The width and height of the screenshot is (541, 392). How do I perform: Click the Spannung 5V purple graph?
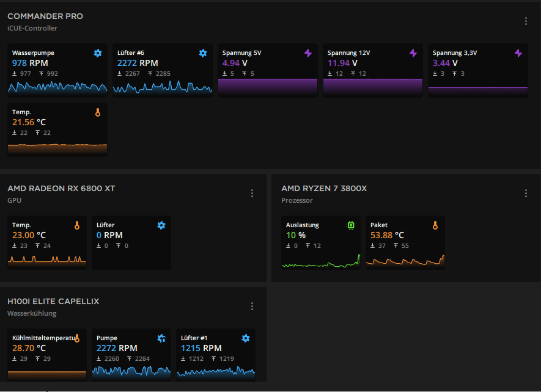(x=268, y=87)
